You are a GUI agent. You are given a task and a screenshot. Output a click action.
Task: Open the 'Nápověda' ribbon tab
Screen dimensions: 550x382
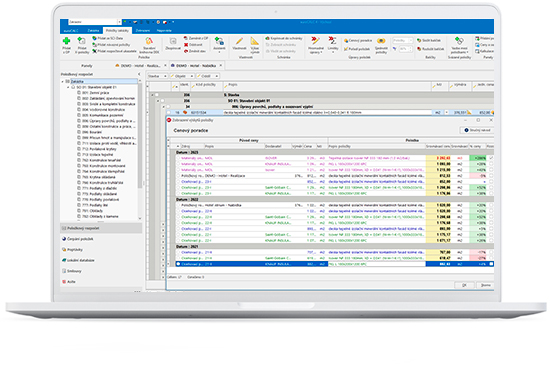tap(164, 31)
